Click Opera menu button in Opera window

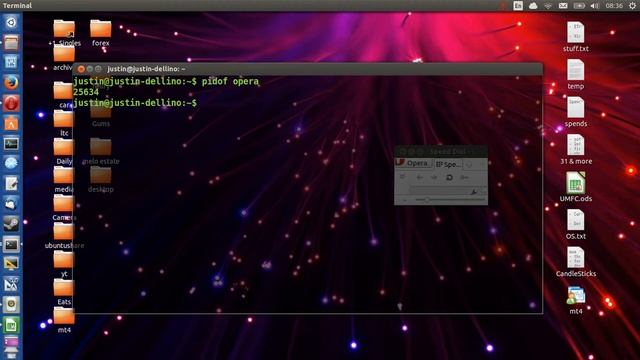click(412, 163)
